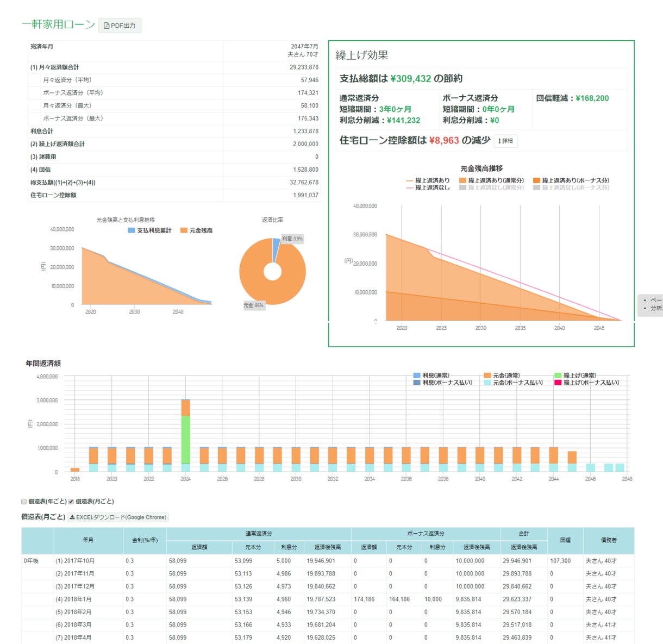The height and width of the screenshot is (644, 663).
Task: Click the PDF出力 export button
Action: tap(120, 26)
